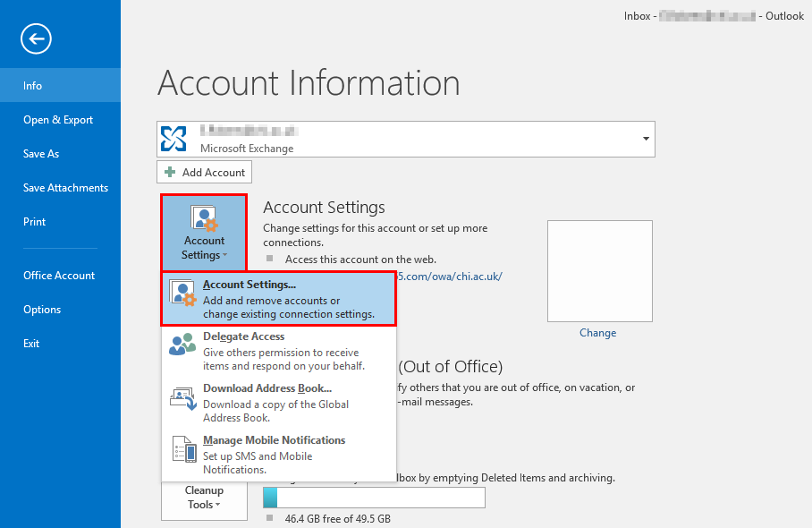Screen dimensions: 812x528
Task: Open the Info tab
Action: pos(60,86)
